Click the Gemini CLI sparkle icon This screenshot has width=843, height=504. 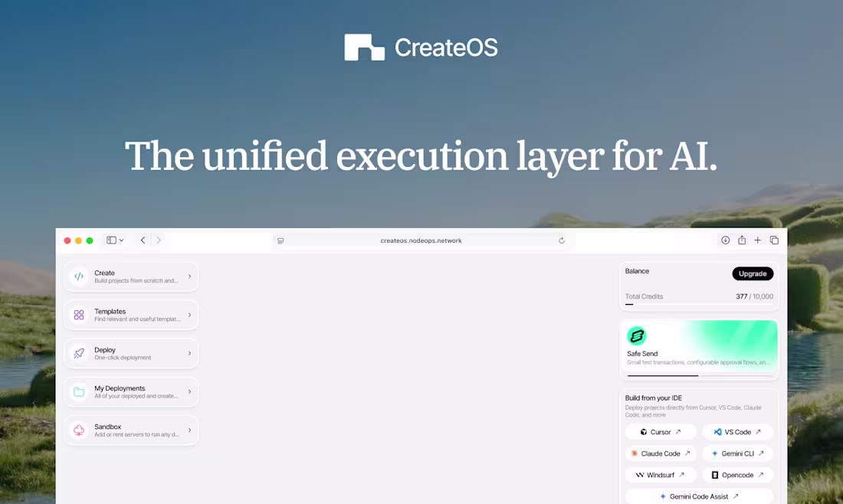click(714, 453)
